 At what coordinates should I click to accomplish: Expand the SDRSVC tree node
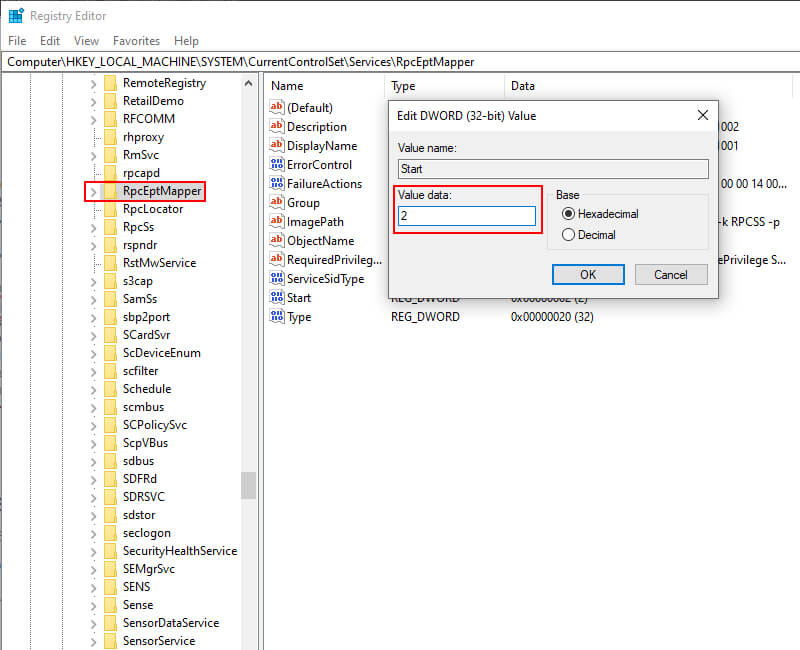(93, 497)
